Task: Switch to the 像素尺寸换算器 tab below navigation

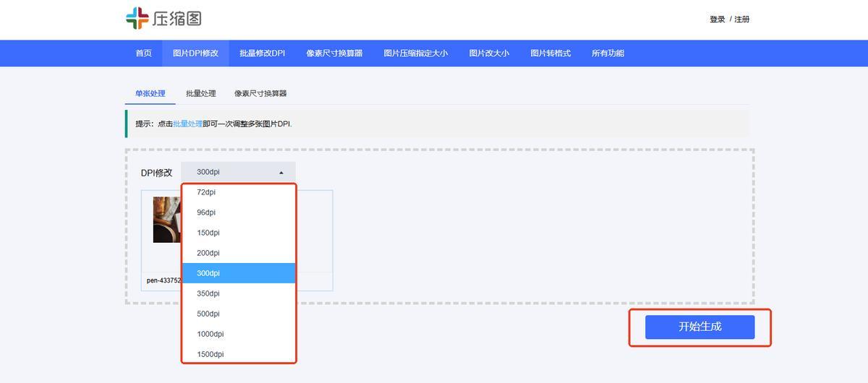Action: [x=260, y=93]
